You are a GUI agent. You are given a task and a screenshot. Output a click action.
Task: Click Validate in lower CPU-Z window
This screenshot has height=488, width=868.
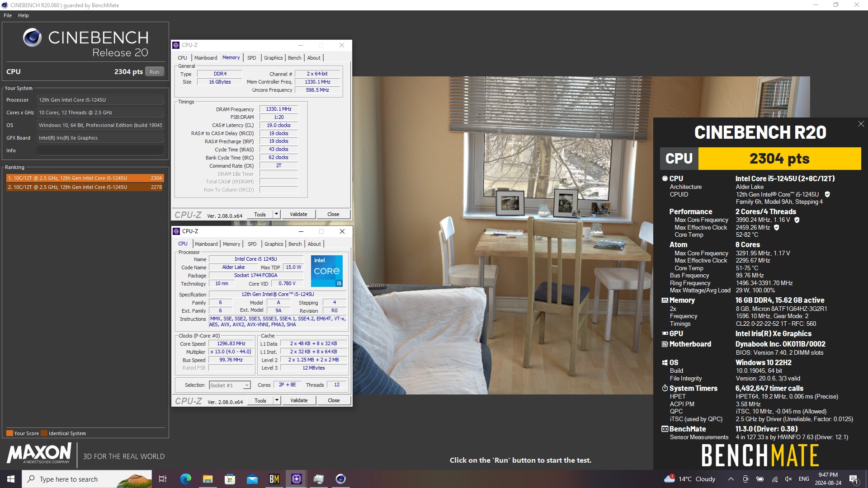(x=299, y=401)
